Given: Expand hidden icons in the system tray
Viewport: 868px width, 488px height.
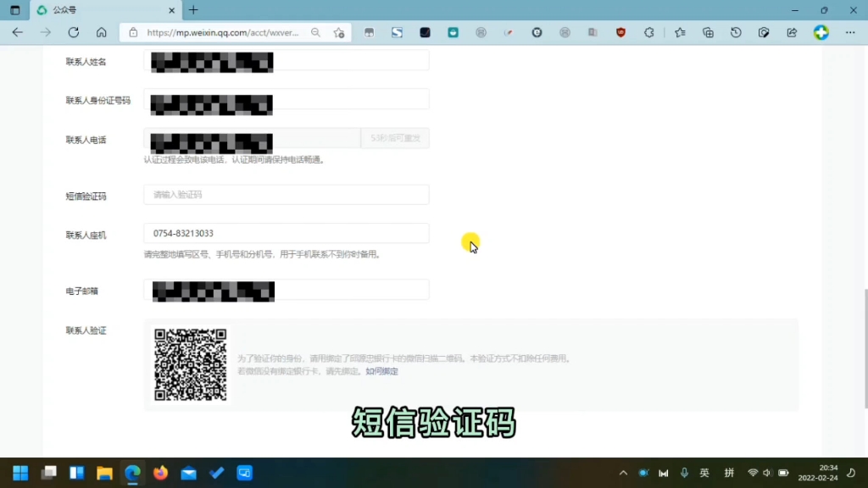Looking at the screenshot, I should point(623,473).
